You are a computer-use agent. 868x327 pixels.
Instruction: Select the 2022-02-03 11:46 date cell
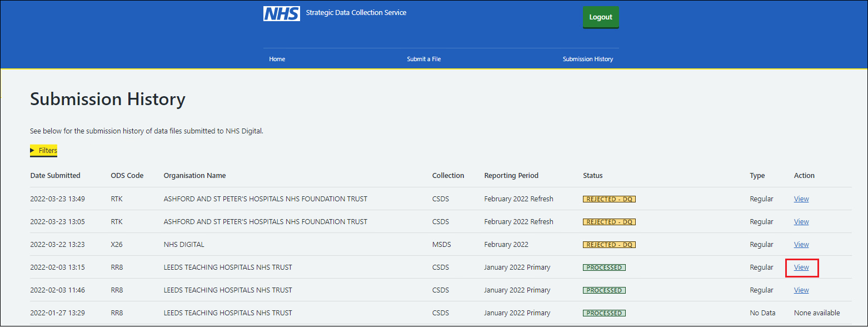(x=57, y=290)
